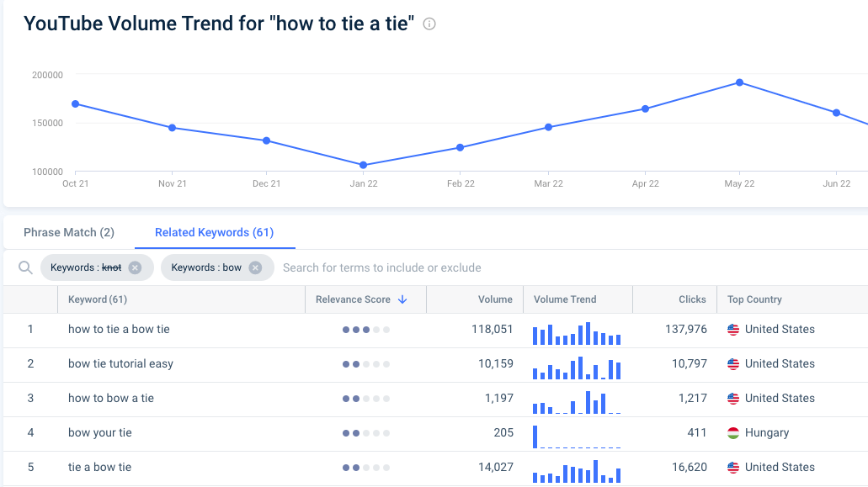
Task: Switch to the Phrase Match tab
Action: (69, 232)
